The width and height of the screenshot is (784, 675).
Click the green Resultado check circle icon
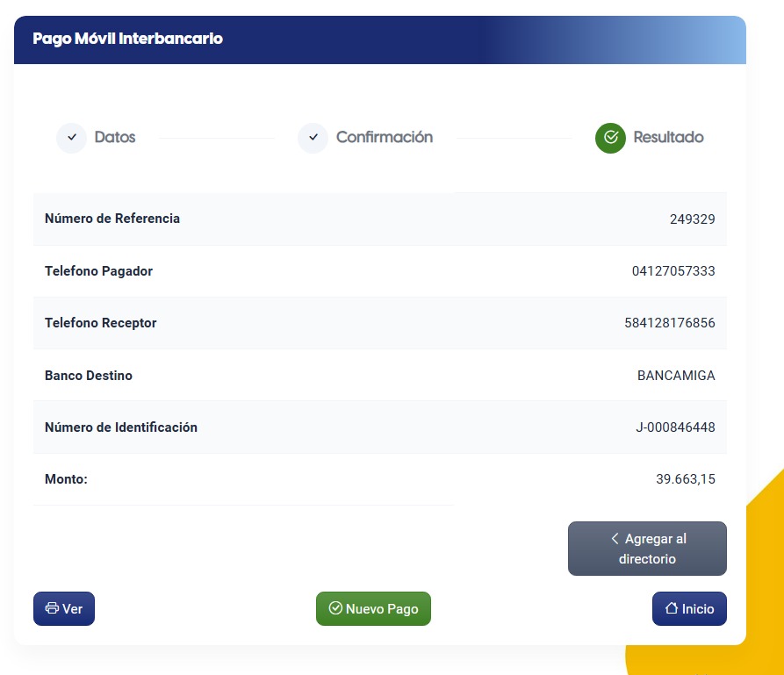[610, 138]
